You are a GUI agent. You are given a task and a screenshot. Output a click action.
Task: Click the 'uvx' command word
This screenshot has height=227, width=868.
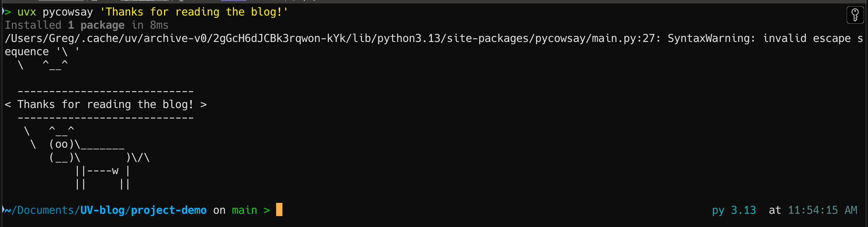tap(27, 12)
